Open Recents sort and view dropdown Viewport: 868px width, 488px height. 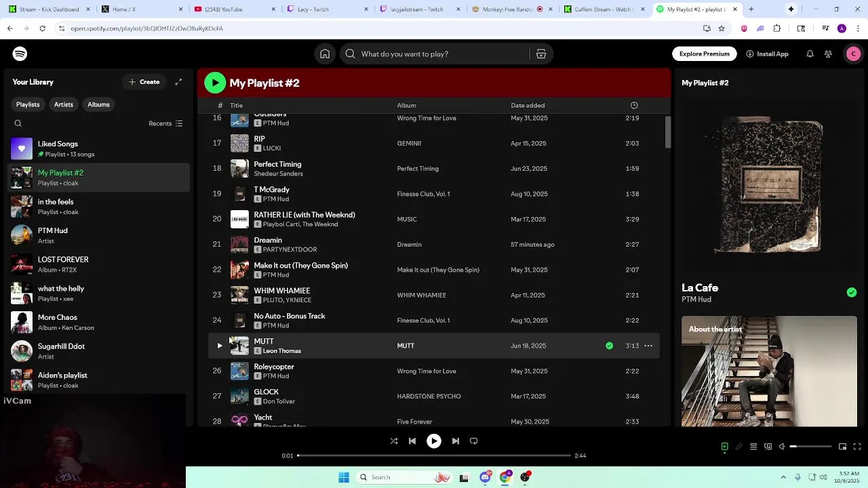[x=166, y=123]
